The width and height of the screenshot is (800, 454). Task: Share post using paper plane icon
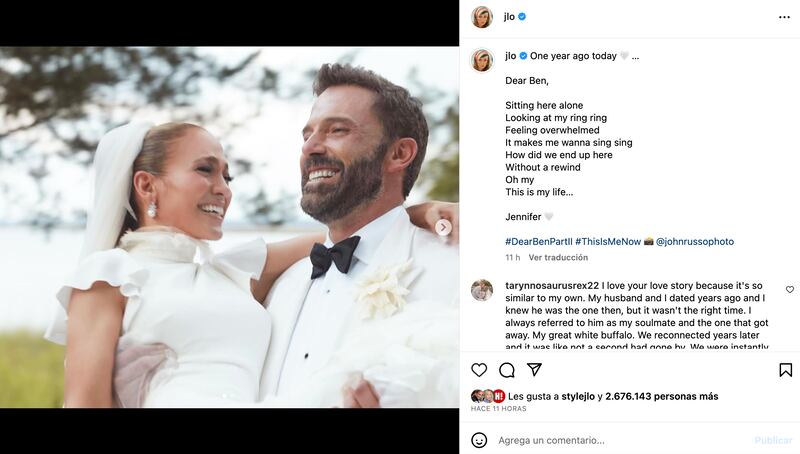click(x=534, y=370)
